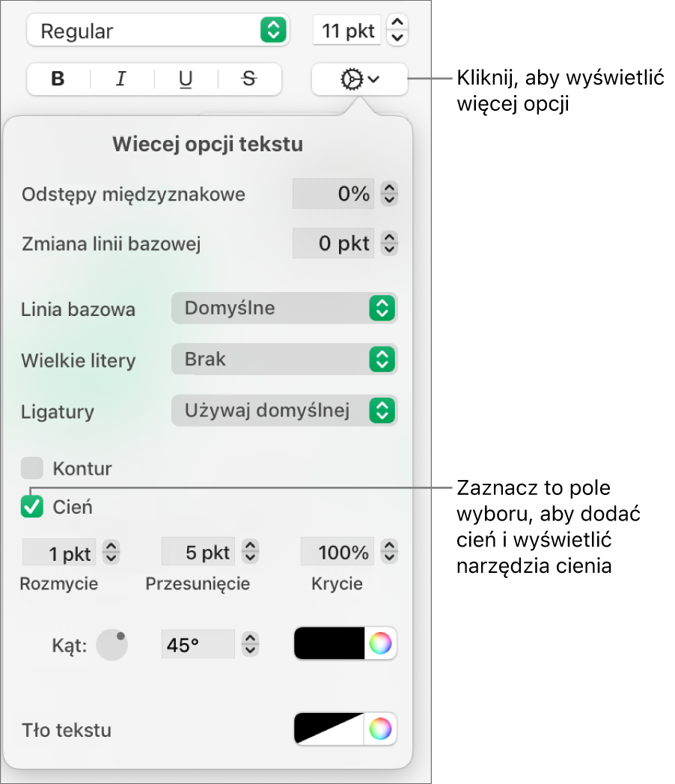Open the Regular font style dropdown
675x784 pixels.
pos(156,31)
